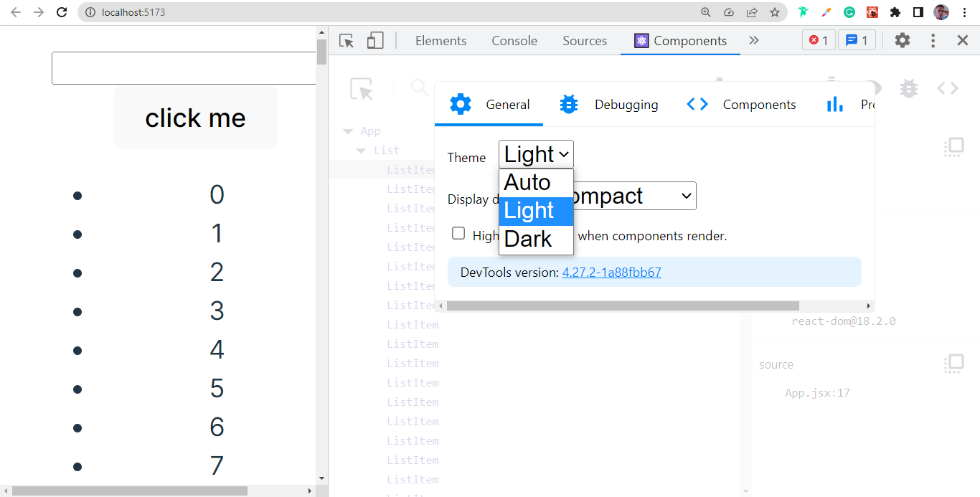Select the List component in the tree

tap(387, 151)
